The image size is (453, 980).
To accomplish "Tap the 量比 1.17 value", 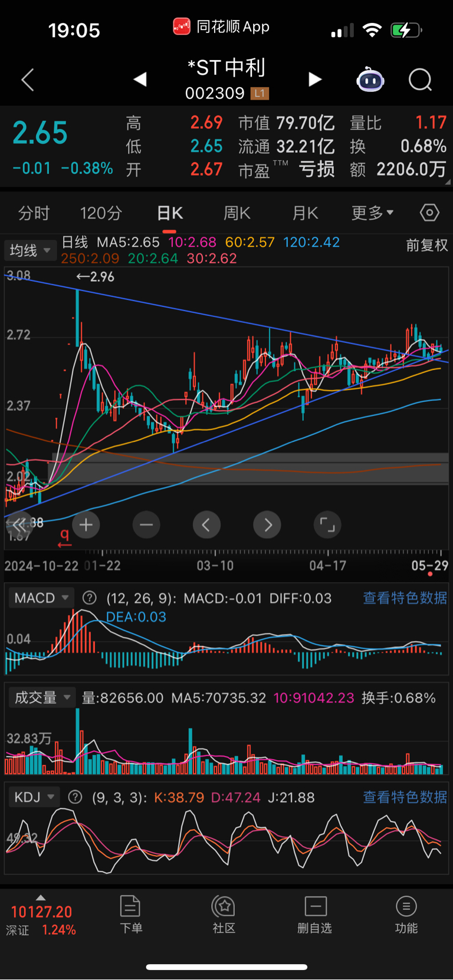I will (x=398, y=123).
